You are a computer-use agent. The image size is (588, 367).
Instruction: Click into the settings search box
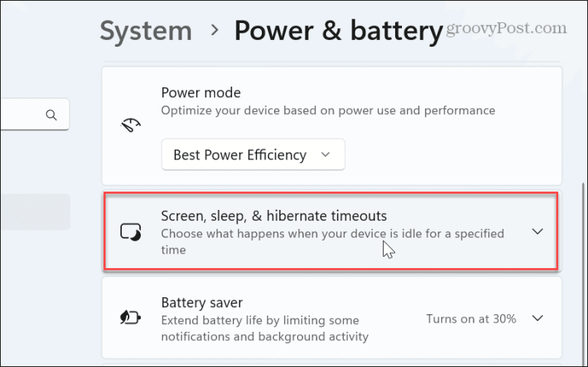pyautogui.click(x=34, y=114)
